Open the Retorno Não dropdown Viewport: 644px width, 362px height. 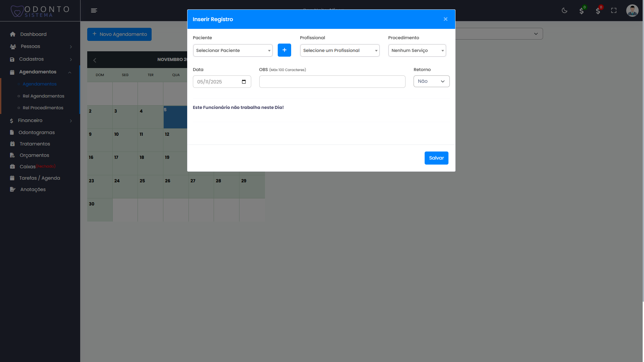pyautogui.click(x=431, y=81)
